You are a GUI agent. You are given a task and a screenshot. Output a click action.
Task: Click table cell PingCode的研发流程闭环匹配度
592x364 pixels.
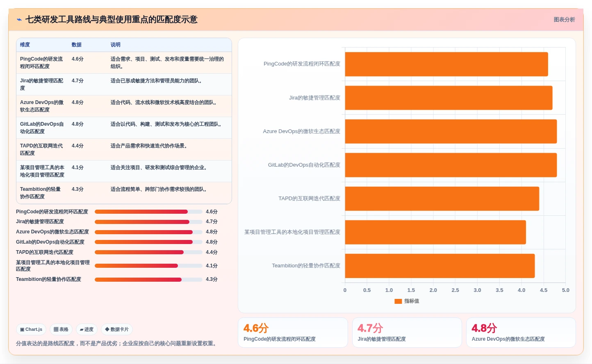pos(42,63)
